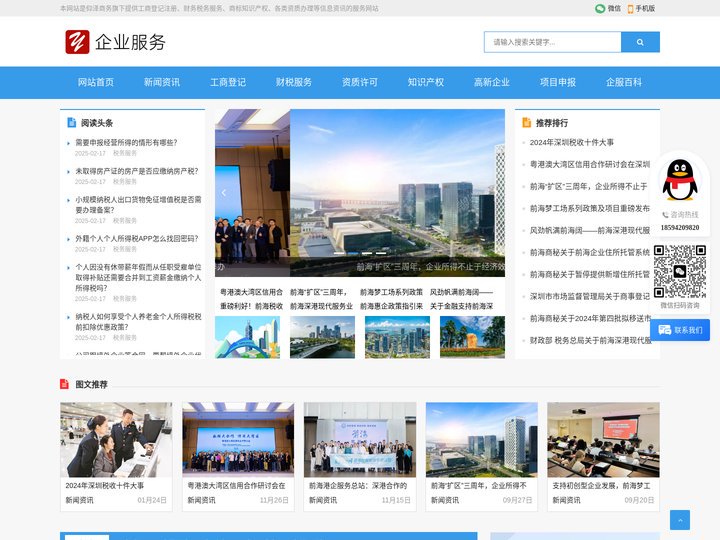The height and width of the screenshot is (540, 720).
Task: Click 新闻资讯 tag dated 11月15日
Action: point(323,500)
